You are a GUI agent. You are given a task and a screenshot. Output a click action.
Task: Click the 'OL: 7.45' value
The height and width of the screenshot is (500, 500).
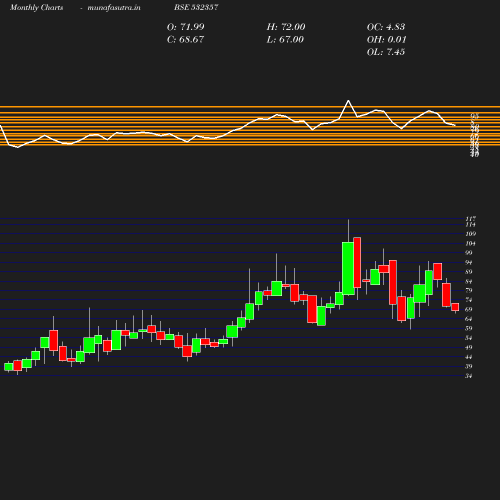386,52
